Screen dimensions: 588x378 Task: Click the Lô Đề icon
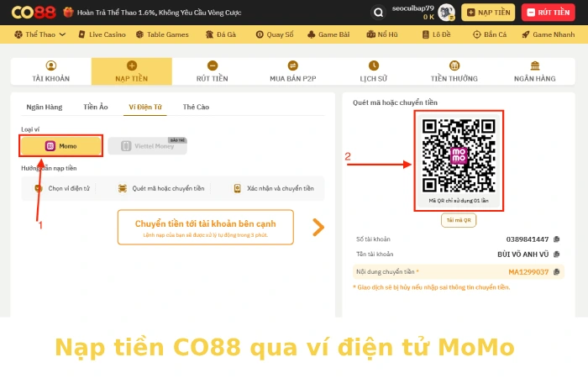426,34
